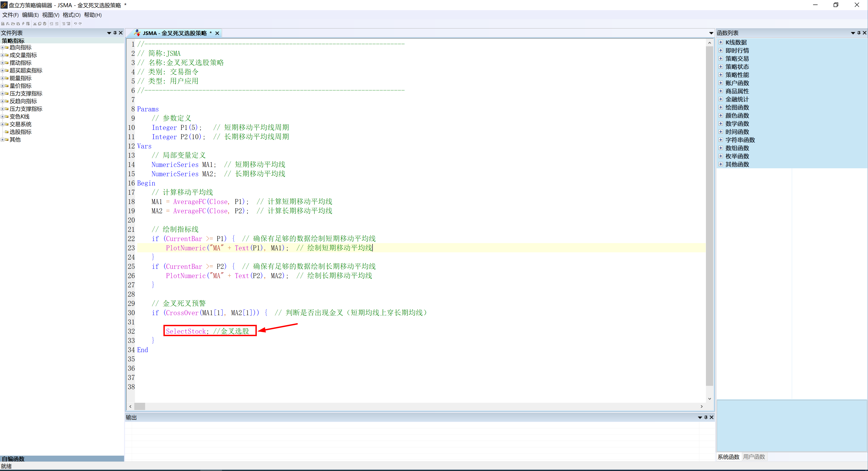Viewport: 868px width, 471px height.
Task: Expand the 数学函数 function group
Action: [721, 123]
